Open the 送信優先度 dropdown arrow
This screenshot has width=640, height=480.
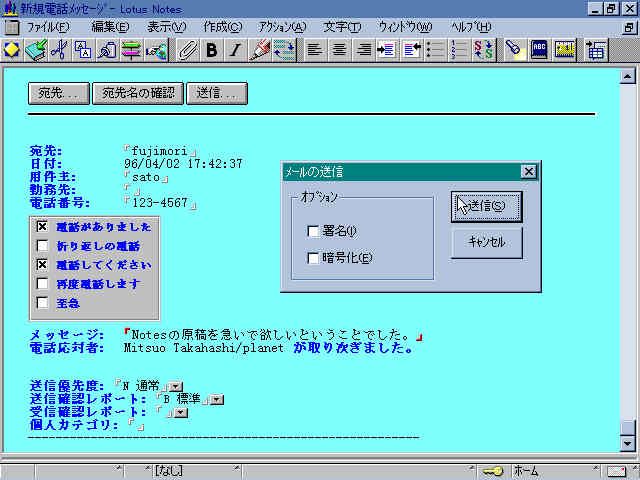pos(176,386)
